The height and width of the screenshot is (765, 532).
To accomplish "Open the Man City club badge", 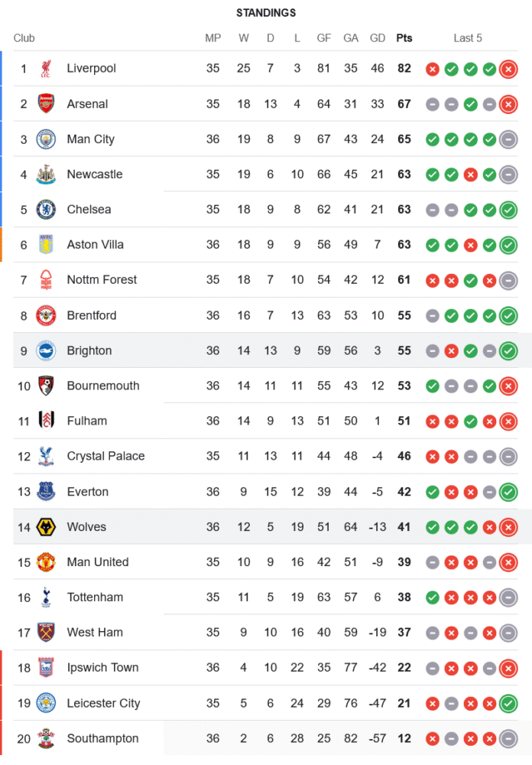I will tap(46, 139).
